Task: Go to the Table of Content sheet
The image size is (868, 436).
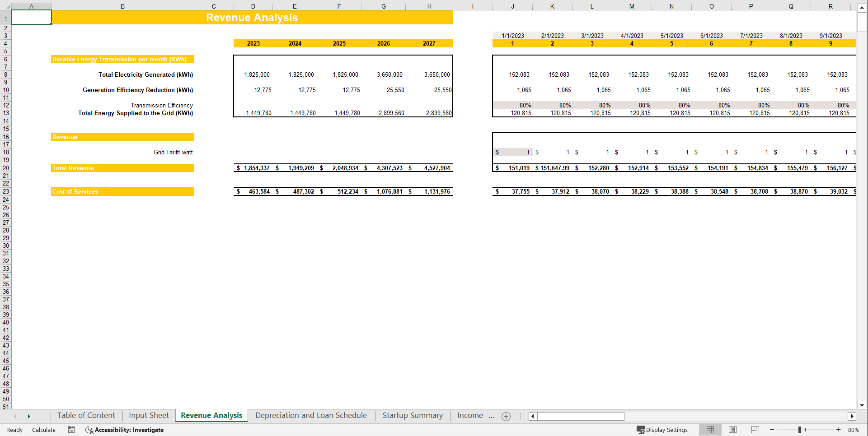Action: 86,415
